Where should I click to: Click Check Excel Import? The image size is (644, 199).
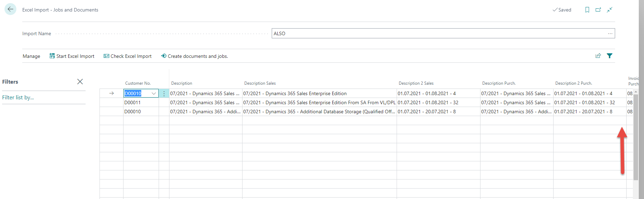click(128, 56)
